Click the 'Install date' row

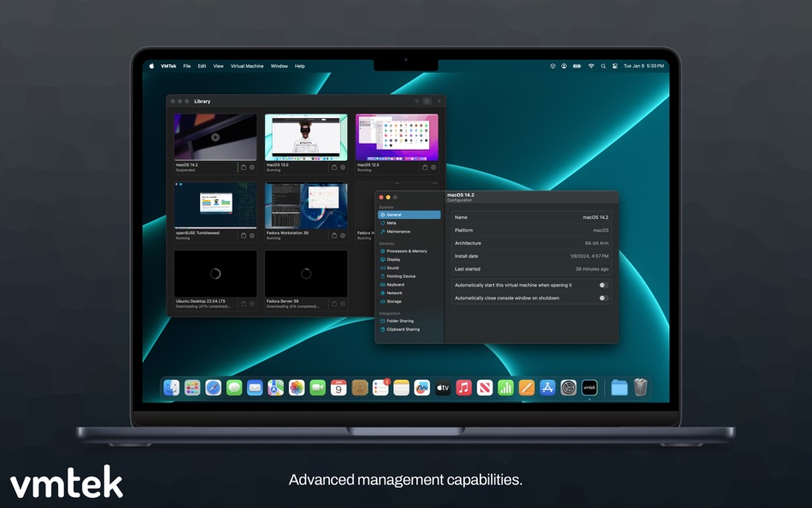click(532, 256)
